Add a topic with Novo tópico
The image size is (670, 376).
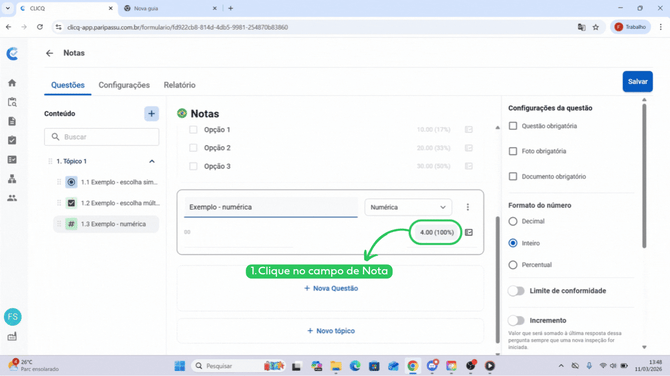point(331,331)
